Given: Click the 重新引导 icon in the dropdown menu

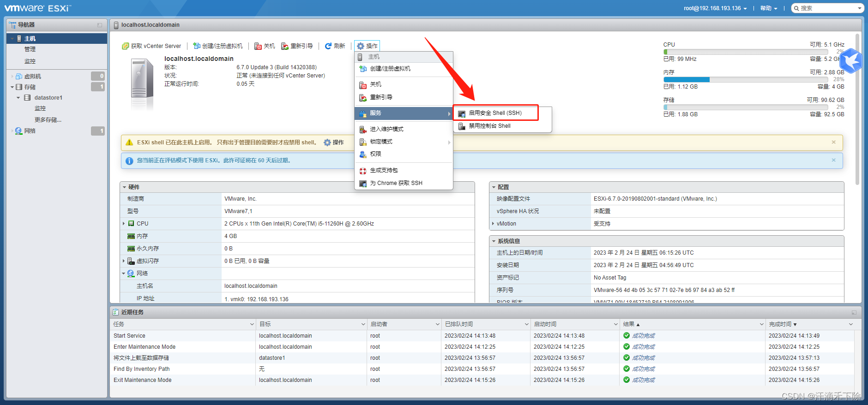Looking at the screenshot, I should [x=363, y=98].
